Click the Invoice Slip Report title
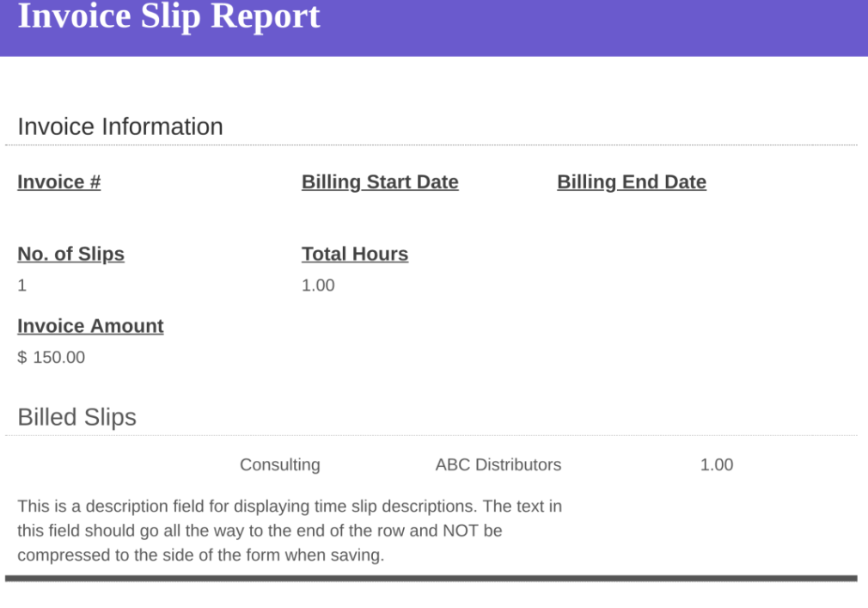 pyautogui.click(x=168, y=15)
